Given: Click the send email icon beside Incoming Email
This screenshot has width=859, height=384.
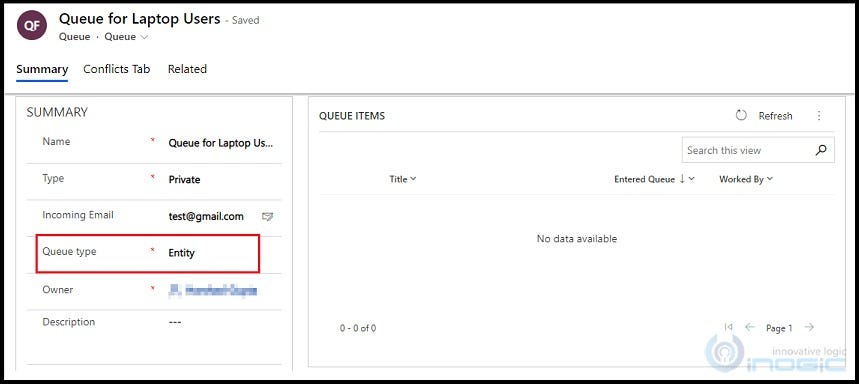Looking at the screenshot, I should point(267,217).
